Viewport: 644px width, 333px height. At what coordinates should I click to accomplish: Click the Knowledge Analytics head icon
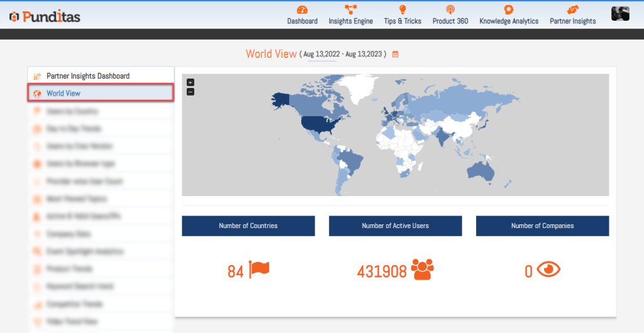tap(509, 9)
